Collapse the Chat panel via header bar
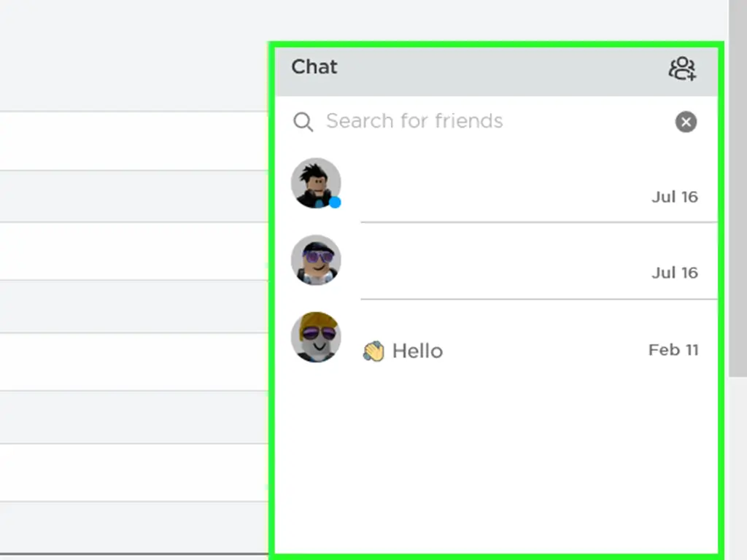This screenshot has height=560, width=747. click(x=495, y=71)
